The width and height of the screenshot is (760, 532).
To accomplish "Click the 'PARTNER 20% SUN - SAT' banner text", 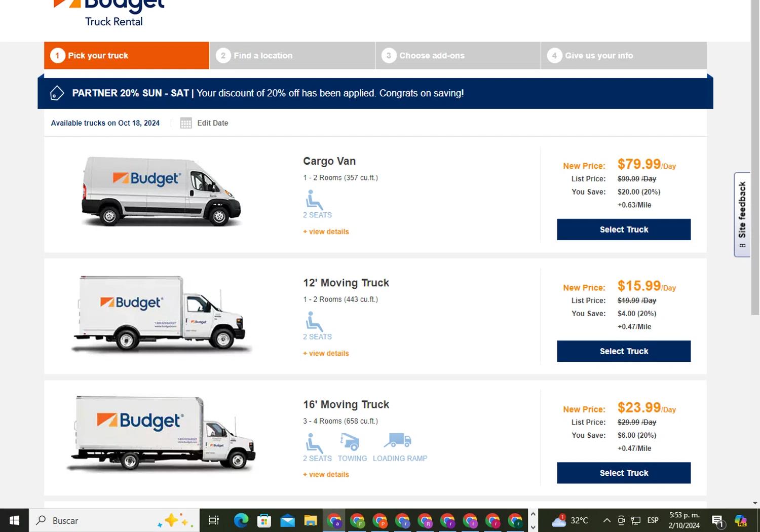I will pyautogui.click(x=130, y=93).
